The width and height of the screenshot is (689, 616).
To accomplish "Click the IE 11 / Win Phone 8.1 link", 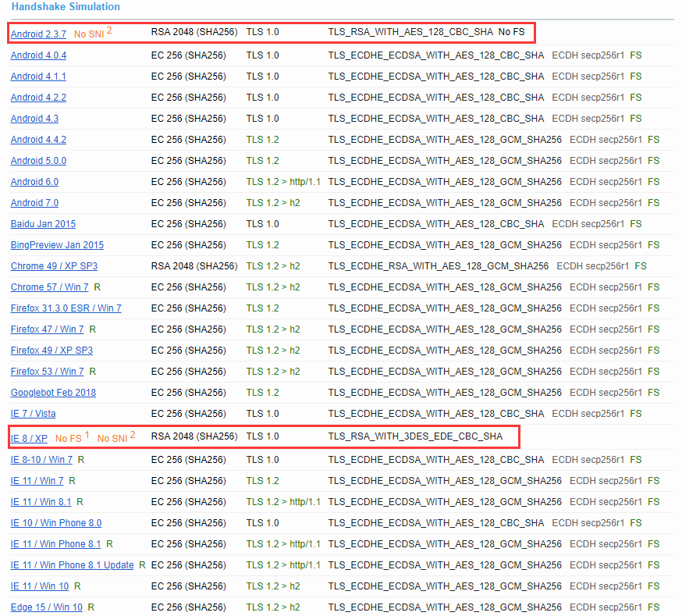I will (x=56, y=544).
